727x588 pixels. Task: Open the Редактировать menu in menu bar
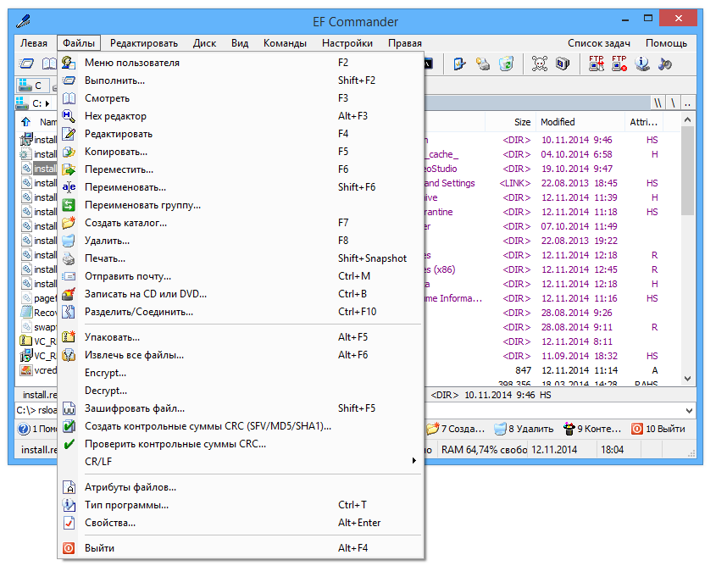click(x=144, y=43)
